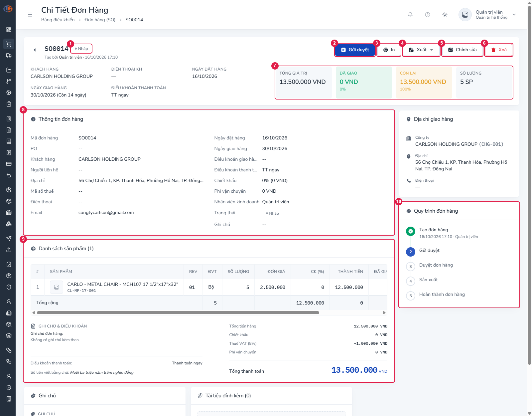Open the help question mark icon
This screenshot has width=532, height=416.
coord(428,15)
